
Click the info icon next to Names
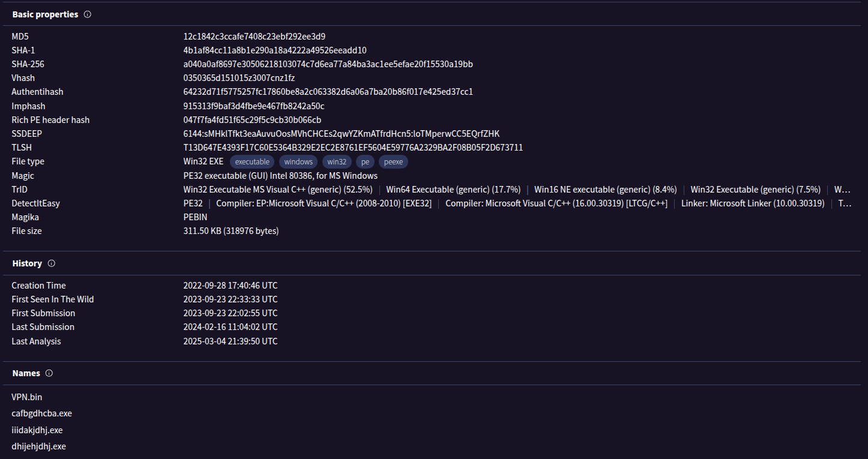(49, 373)
